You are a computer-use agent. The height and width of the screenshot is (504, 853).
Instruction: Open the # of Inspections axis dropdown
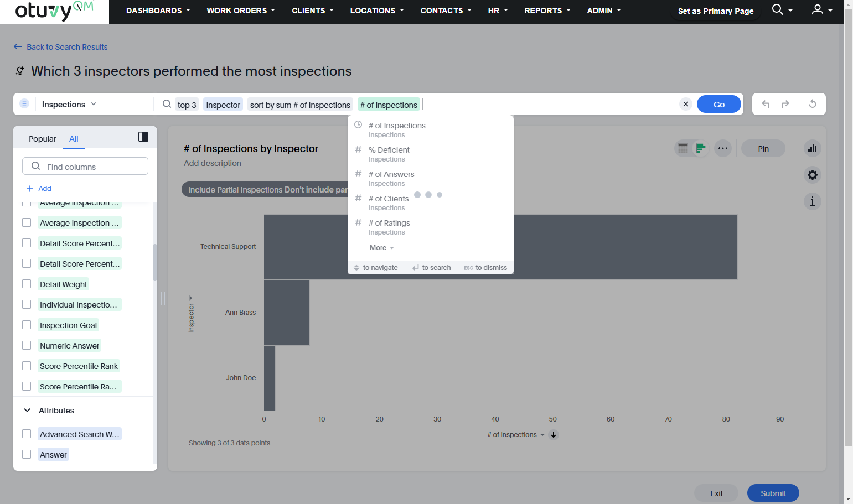(x=516, y=435)
